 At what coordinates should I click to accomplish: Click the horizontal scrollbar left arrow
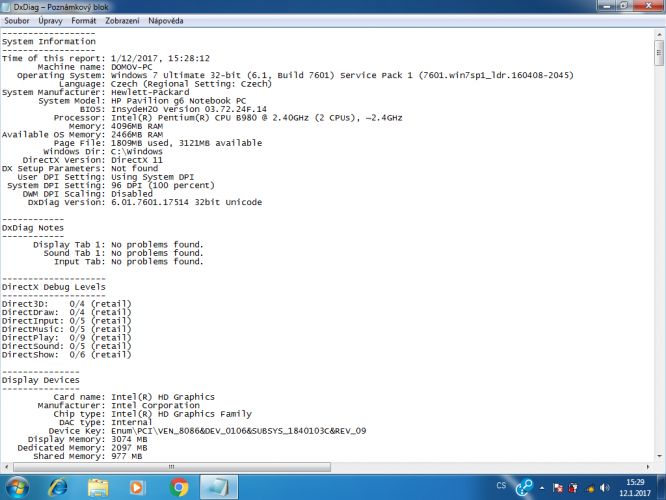click(6, 467)
